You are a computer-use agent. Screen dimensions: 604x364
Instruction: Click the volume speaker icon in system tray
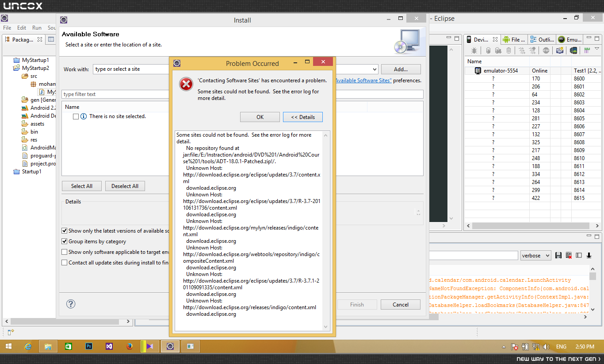click(546, 347)
